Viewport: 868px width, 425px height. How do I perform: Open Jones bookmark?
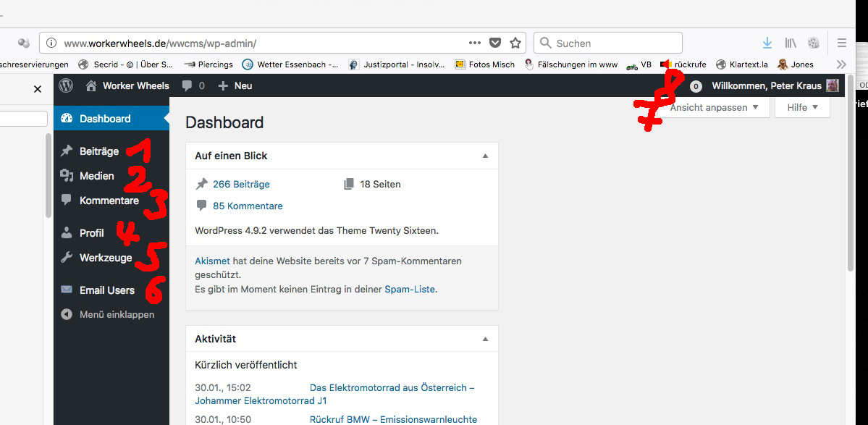tap(796, 64)
